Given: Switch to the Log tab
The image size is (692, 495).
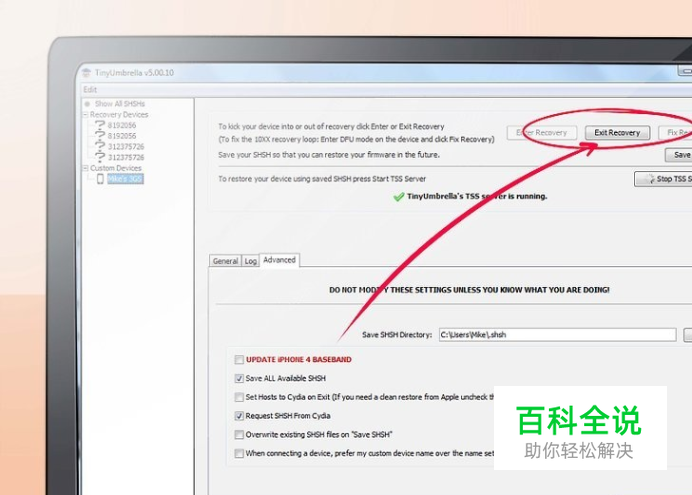Looking at the screenshot, I should coord(251,261).
